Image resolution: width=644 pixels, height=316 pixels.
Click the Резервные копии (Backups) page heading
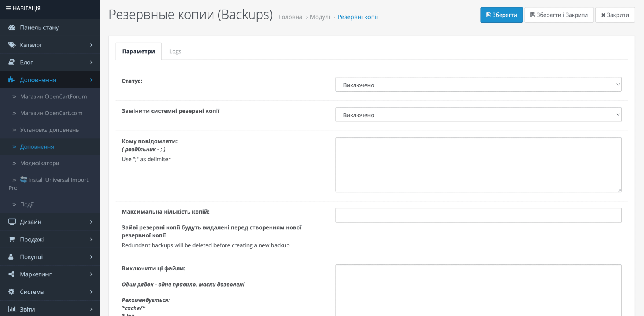tap(191, 15)
